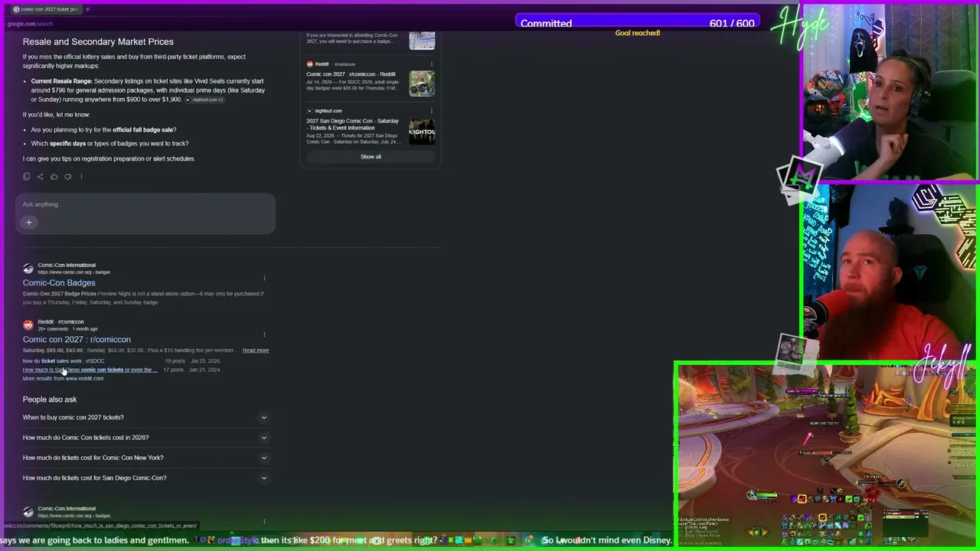Click the plus button under Ask anything

click(29, 223)
